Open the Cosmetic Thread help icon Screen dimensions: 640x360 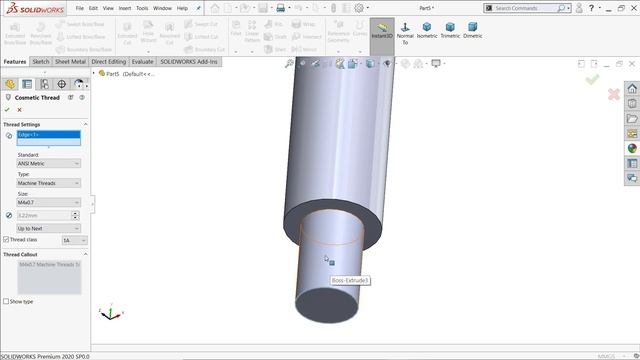coord(82,98)
